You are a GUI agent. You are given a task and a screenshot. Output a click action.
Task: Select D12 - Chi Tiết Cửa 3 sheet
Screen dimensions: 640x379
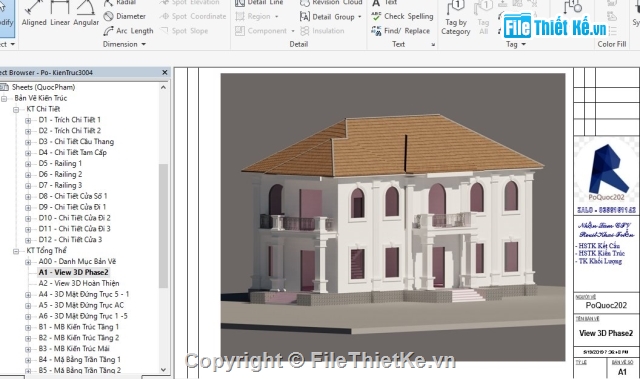[70, 239]
